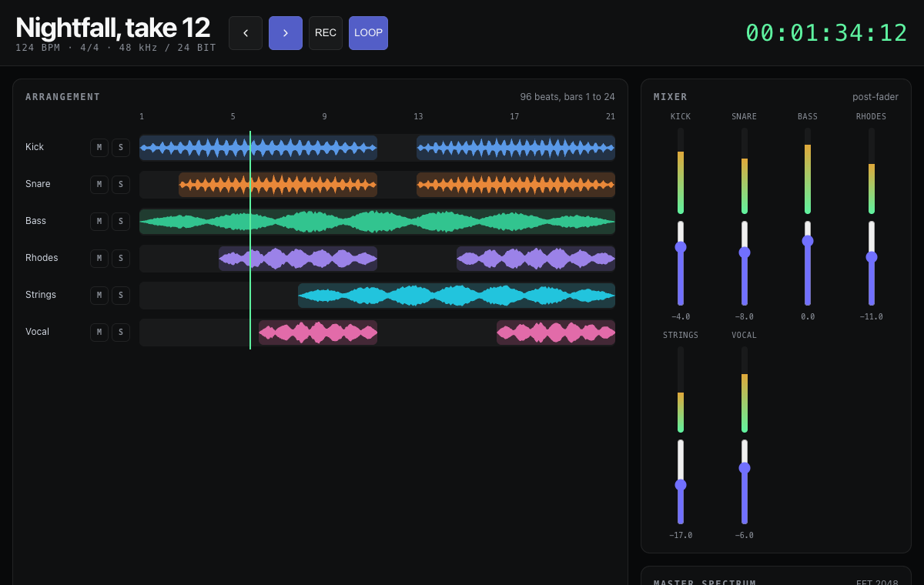Screen dimensions: 924x585
Task: Click the 00:01:34:12 timecode display
Action: (x=827, y=33)
